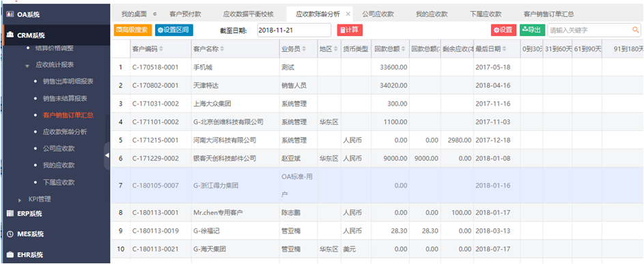Open 结算价格调整 in sidebar

(55, 48)
